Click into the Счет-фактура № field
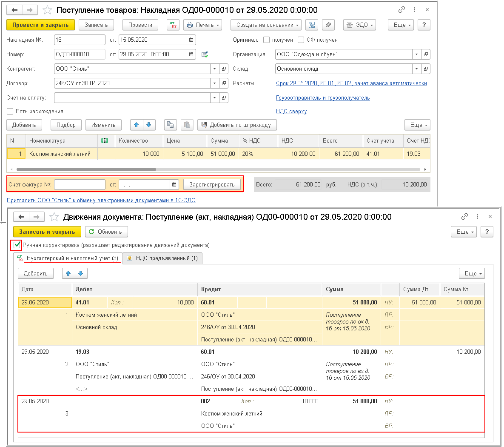 [80, 185]
